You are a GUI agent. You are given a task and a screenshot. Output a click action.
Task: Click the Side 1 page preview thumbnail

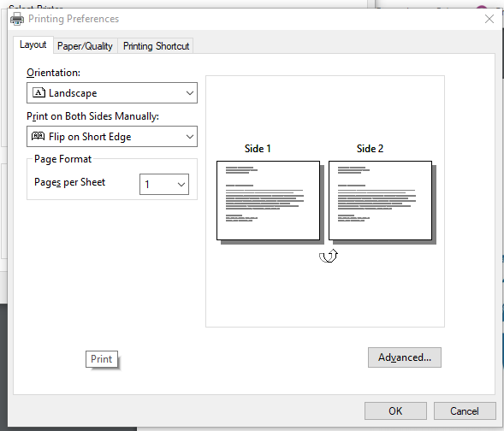pyautogui.click(x=269, y=201)
